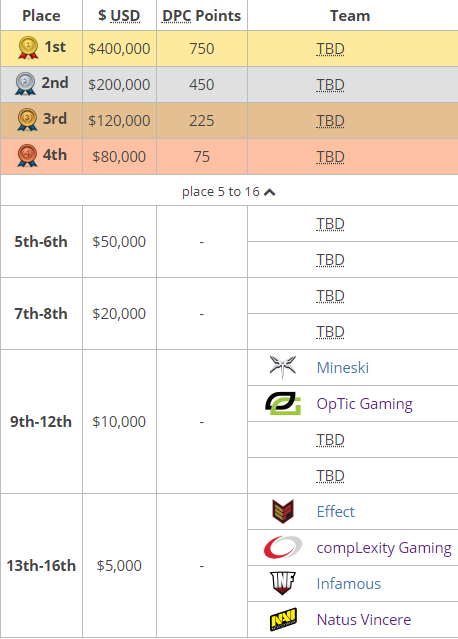Click the compLexity Gaming logo icon
This screenshot has height=639, width=458.
click(x=283, y=547)
